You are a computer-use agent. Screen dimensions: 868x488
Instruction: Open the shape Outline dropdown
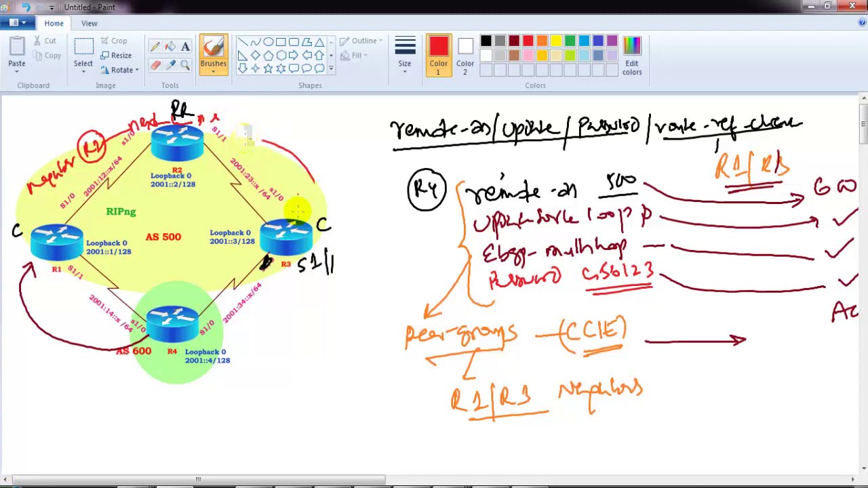click(x=361, y=41)
